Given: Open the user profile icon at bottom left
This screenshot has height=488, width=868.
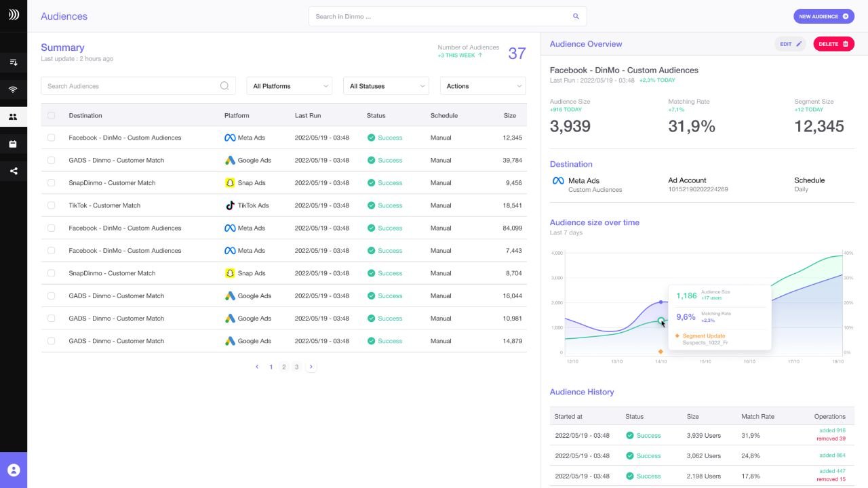Looking at the screenshot, I should coord(14,470).
